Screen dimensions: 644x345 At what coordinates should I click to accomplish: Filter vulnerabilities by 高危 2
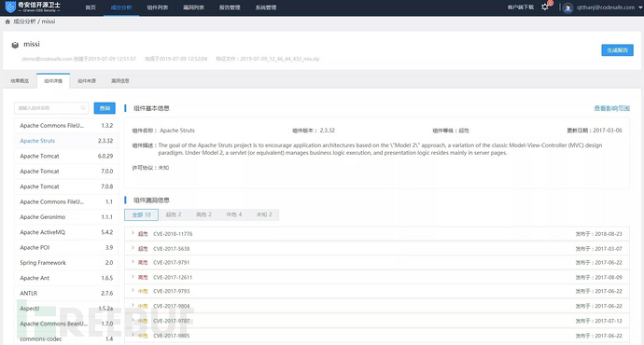pos(203,214)
